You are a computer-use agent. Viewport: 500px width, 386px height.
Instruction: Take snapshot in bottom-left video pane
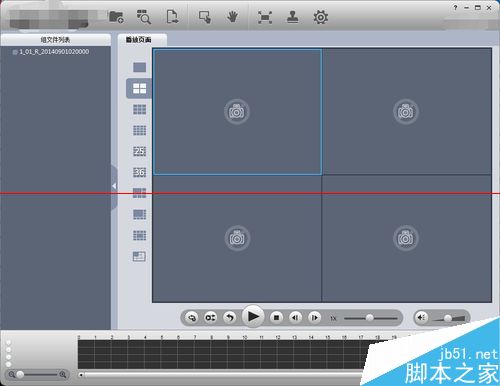pos(237,238)
